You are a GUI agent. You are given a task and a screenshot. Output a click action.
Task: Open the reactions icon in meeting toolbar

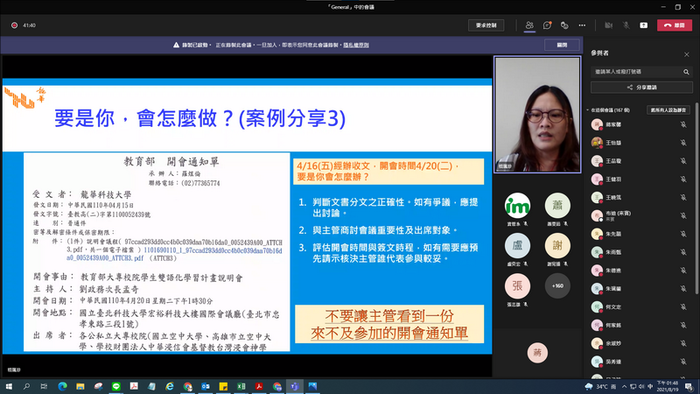(x=564, y=25)
